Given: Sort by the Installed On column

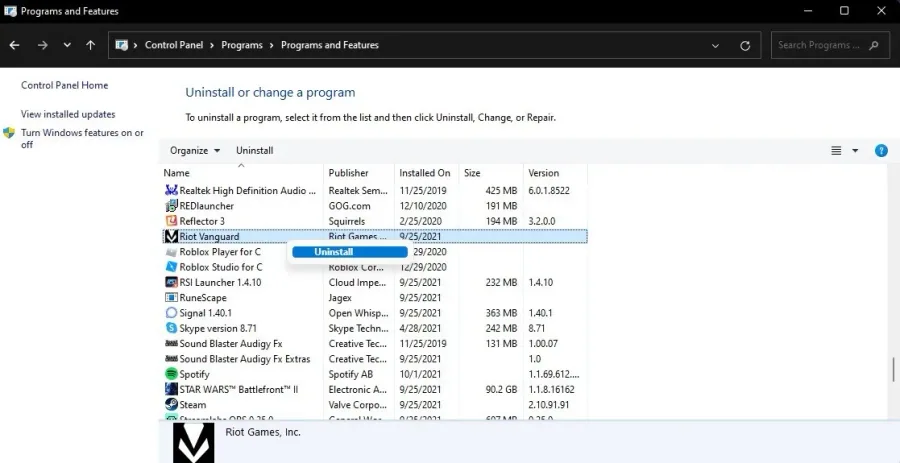Looking at the screenshot, I should pos(426,173).
